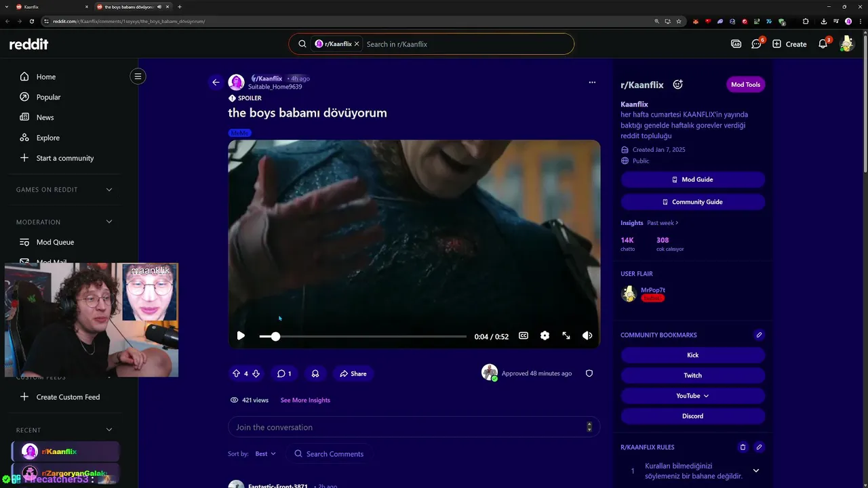Open the user profile avatar menu
This screenshot has width=868, height=488.
(x=846, y=44)
